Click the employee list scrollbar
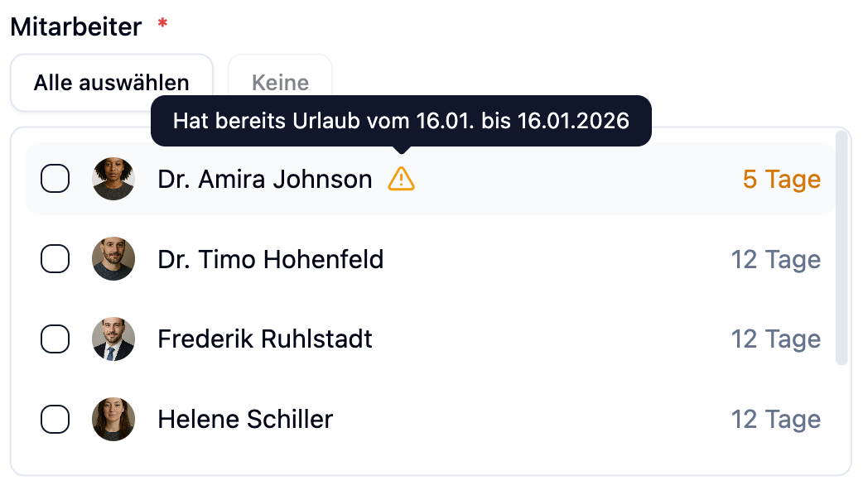The width and height of the screenshot is (868, 490). [841, 247]
